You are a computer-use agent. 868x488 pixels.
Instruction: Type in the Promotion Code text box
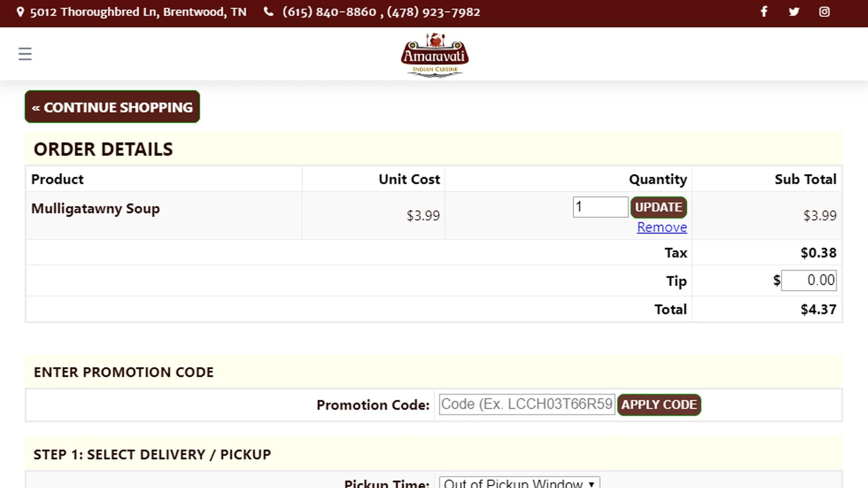pos(527,405)
